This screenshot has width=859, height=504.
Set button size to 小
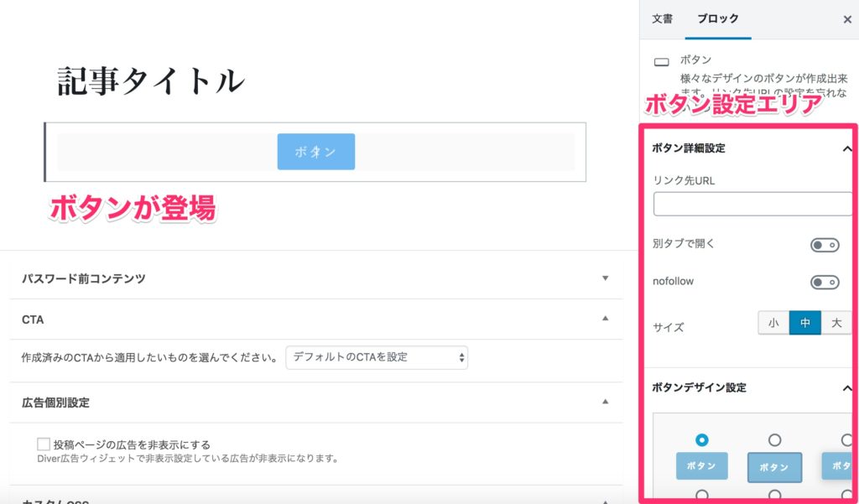click(x=773, y=323)
